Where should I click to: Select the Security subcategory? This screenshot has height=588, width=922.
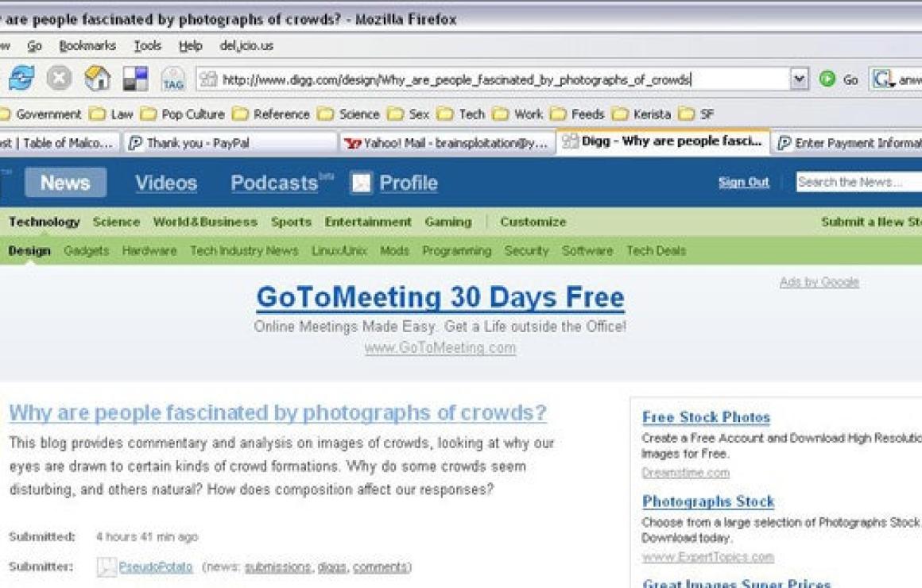tap(526, 250)
